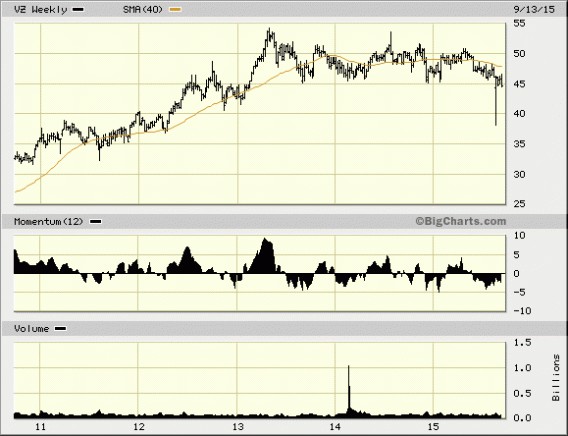Click the year 15 axis label

pos(433,426)
